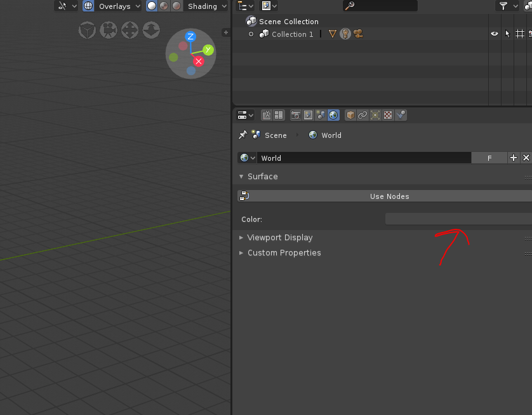The width and height of the screenshot is (532, 415).
Task: Click the camera icon in Collection 1 row
Action: (358, 34)
